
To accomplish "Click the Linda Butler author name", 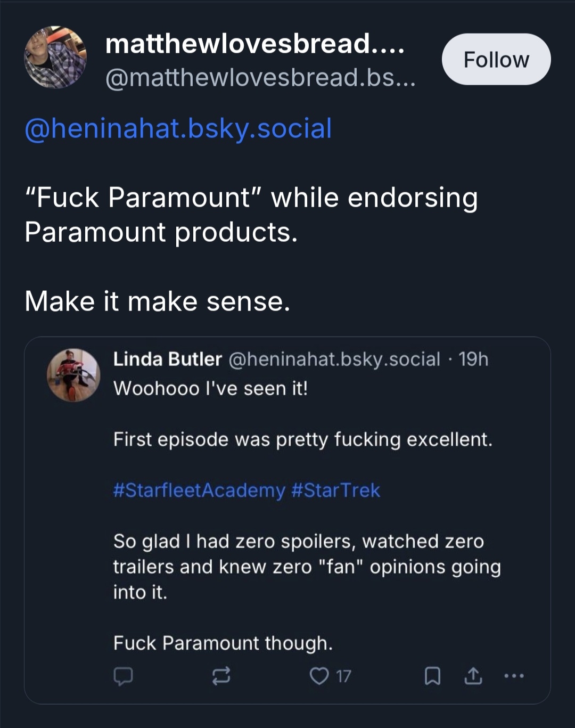I will (x=167, y=359).
